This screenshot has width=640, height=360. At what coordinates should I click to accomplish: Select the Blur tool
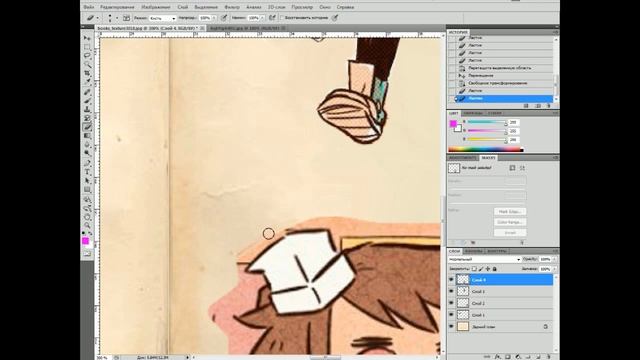(87, 145)
